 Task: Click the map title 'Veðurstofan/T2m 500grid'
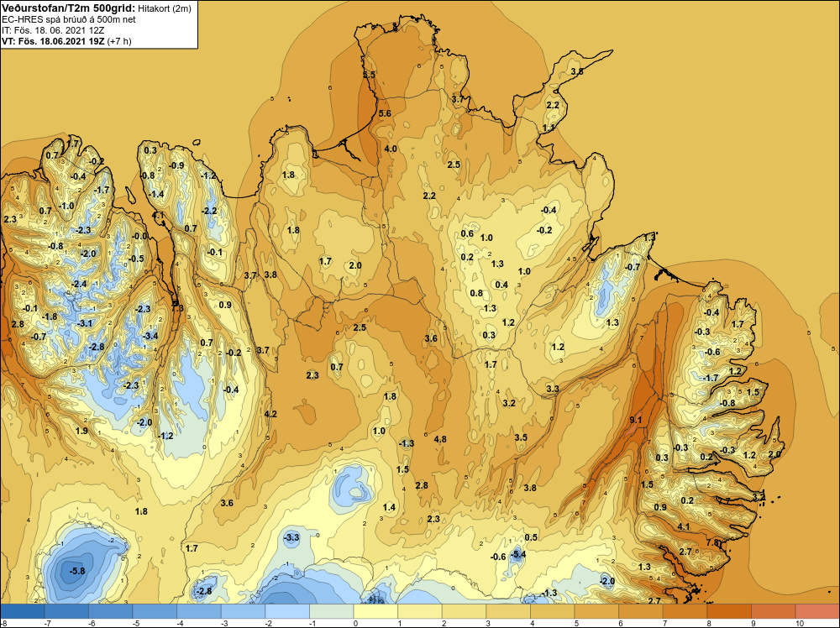[x=68, y=8]
